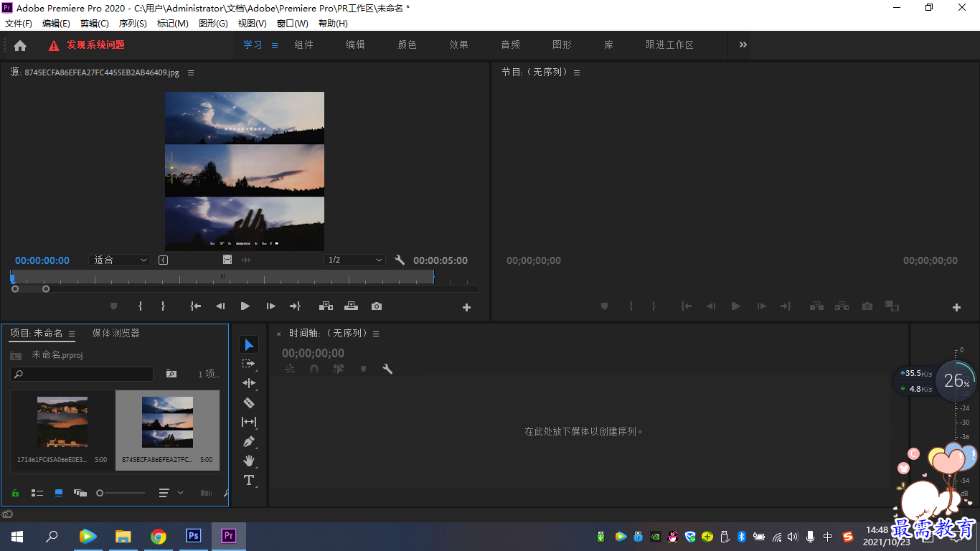Viewport: 980px width, 551px height.
Task: Open the 序列(S) menu
Action: [x=133, y=24]
